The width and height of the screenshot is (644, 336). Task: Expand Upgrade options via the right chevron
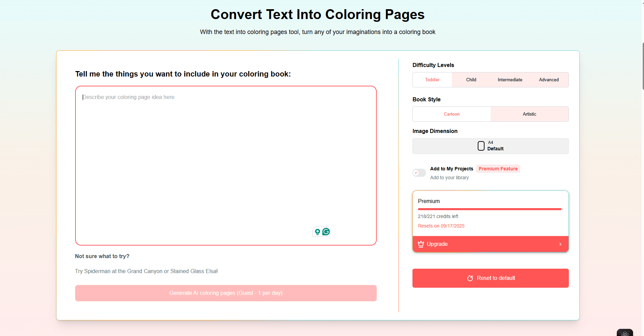(560, 244)
